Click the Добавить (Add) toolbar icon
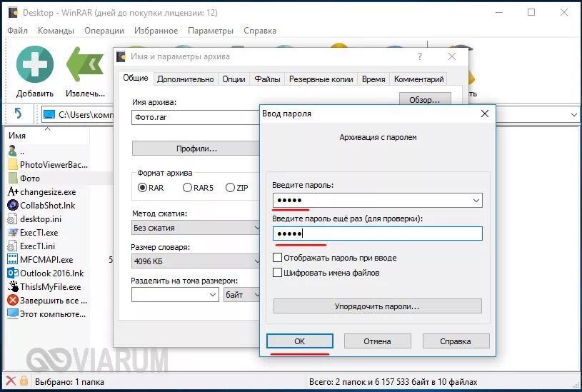 [34, 64]
